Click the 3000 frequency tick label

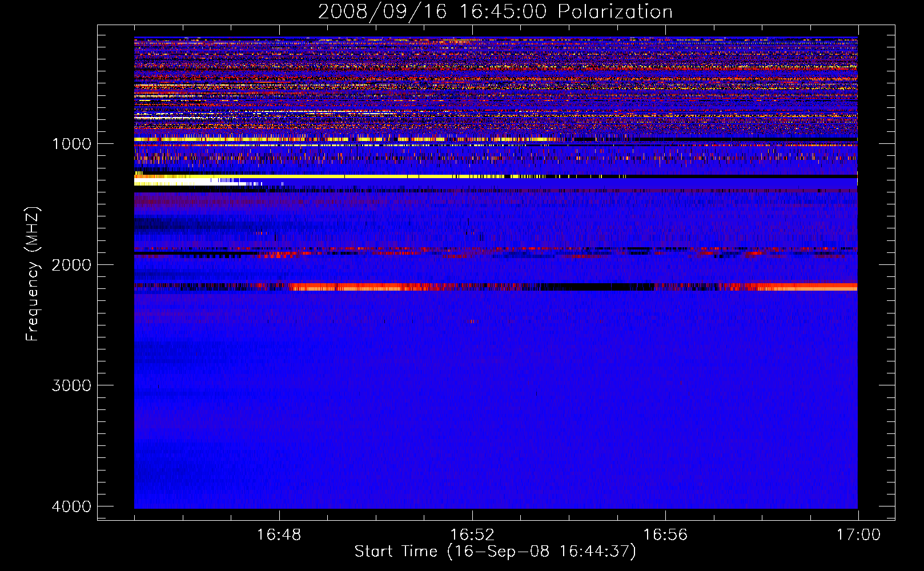pos(71,385)
